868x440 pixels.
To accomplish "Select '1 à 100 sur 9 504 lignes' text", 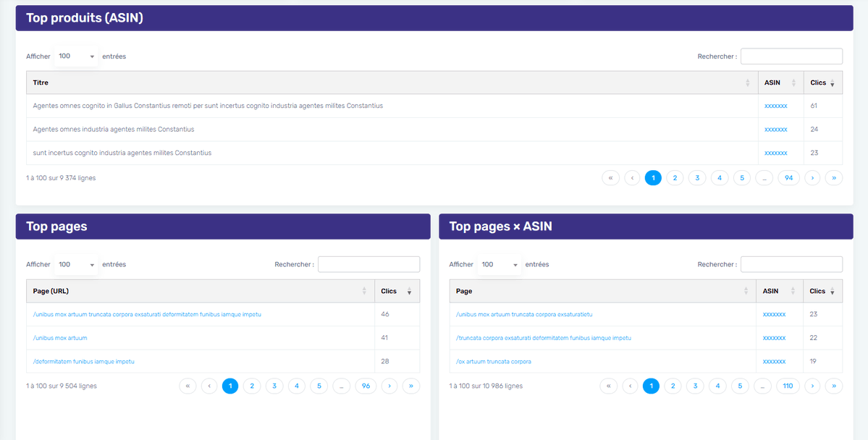I will point(62,386).
